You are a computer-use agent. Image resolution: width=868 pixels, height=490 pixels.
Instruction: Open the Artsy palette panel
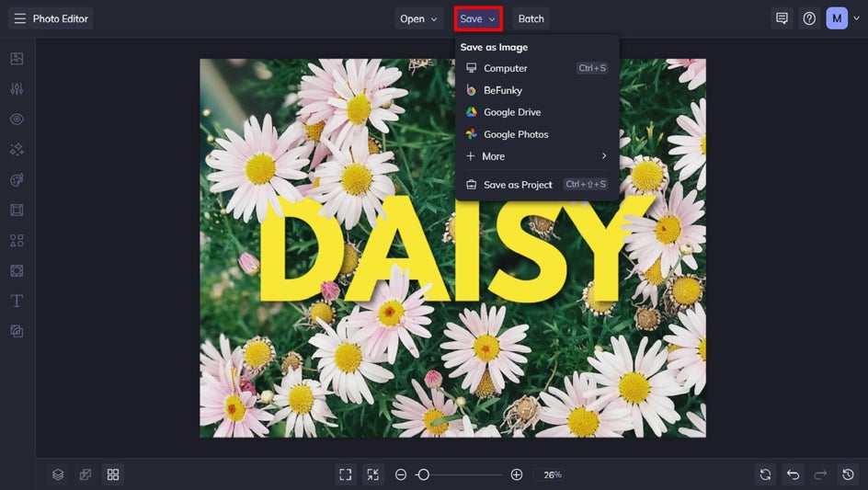(x=17, y=180)
